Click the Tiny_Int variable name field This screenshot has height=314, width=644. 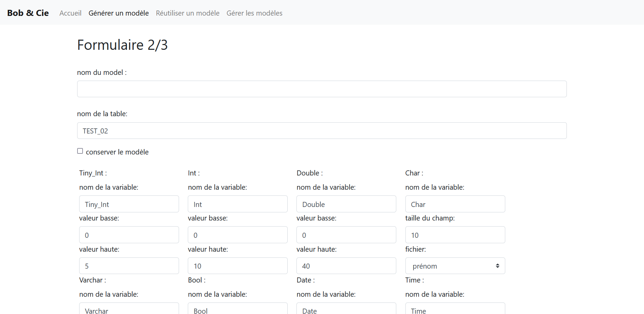click(x=129, y=204)
